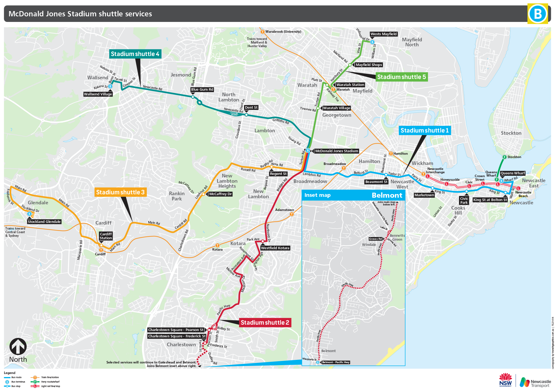This screenshot has width=555, height=392.
Task: Click the Wallsend Village bus terminus icon
Action: [x=110, y=86]
